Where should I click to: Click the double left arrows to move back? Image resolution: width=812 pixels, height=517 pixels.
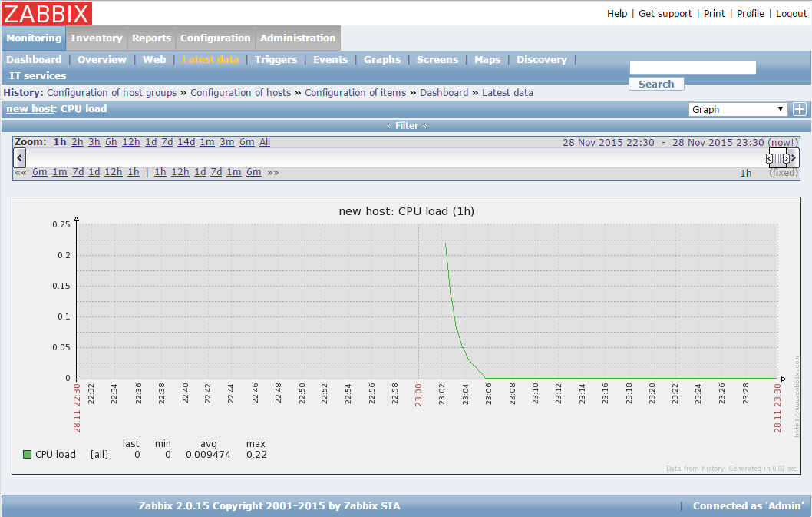21,172
